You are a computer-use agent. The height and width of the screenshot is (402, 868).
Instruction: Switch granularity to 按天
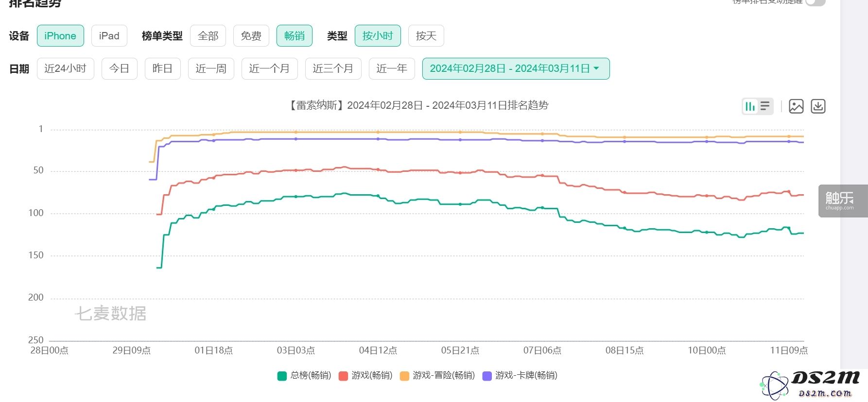[426, 36]
